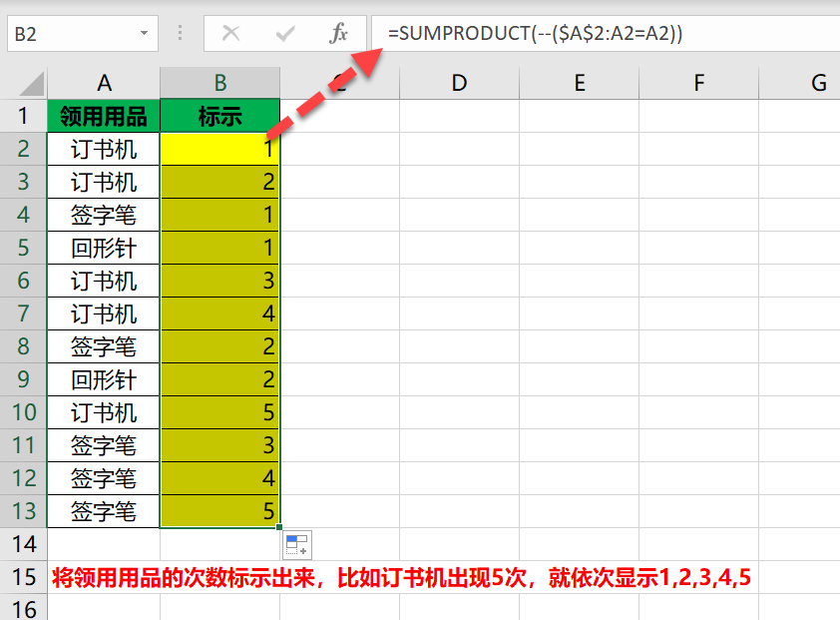This screenshot has height=620, width=840.
Task: Click cell A12 containing 签字笔
Action: (104, 478)
